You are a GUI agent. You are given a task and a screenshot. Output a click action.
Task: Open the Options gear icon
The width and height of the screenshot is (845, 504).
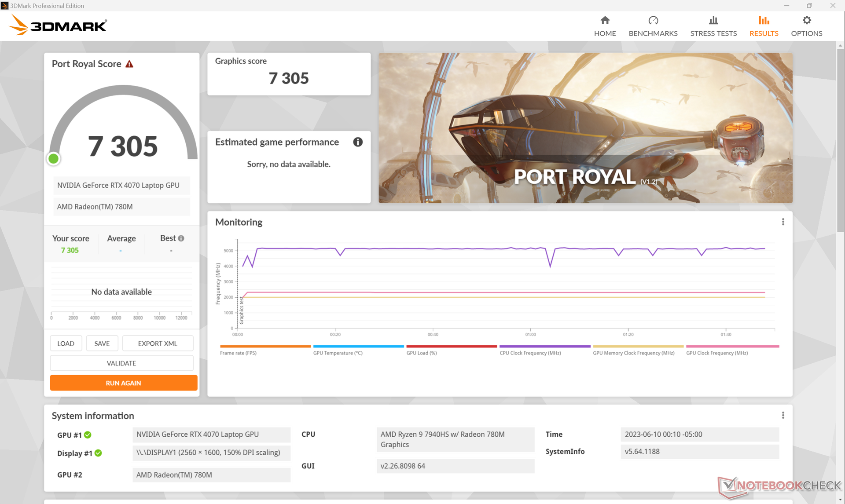tap(806, 21)
